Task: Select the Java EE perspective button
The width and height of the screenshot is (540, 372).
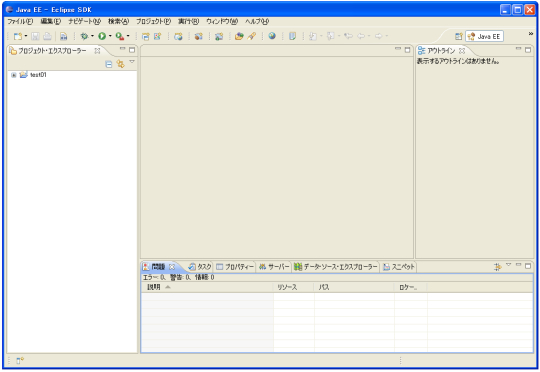Action: pos(485,36)
